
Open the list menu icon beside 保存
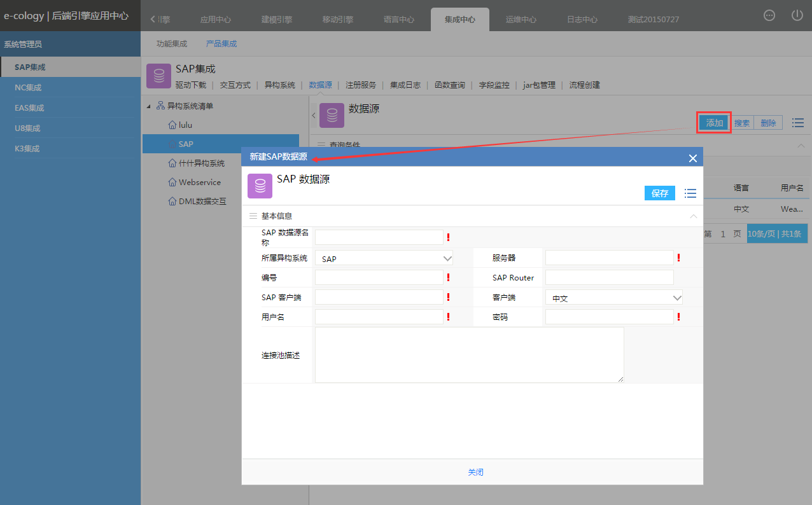690,193
